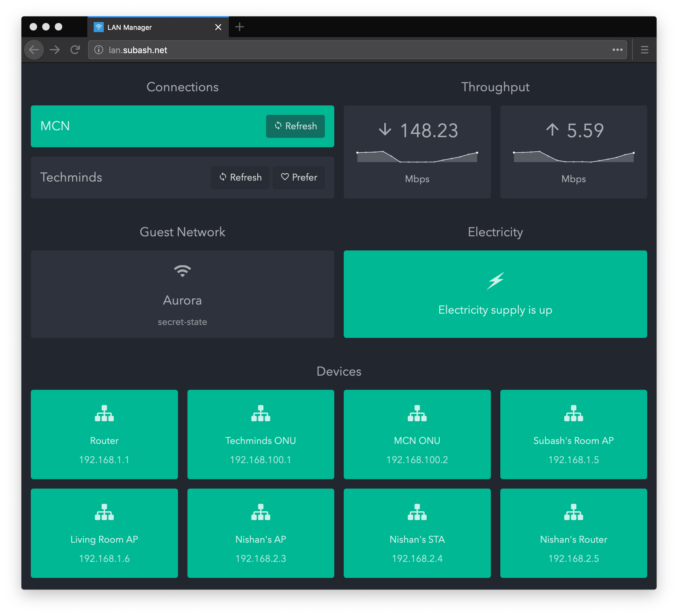
Task: Click the site info icon in the address bar
Action: click(98, 50)
